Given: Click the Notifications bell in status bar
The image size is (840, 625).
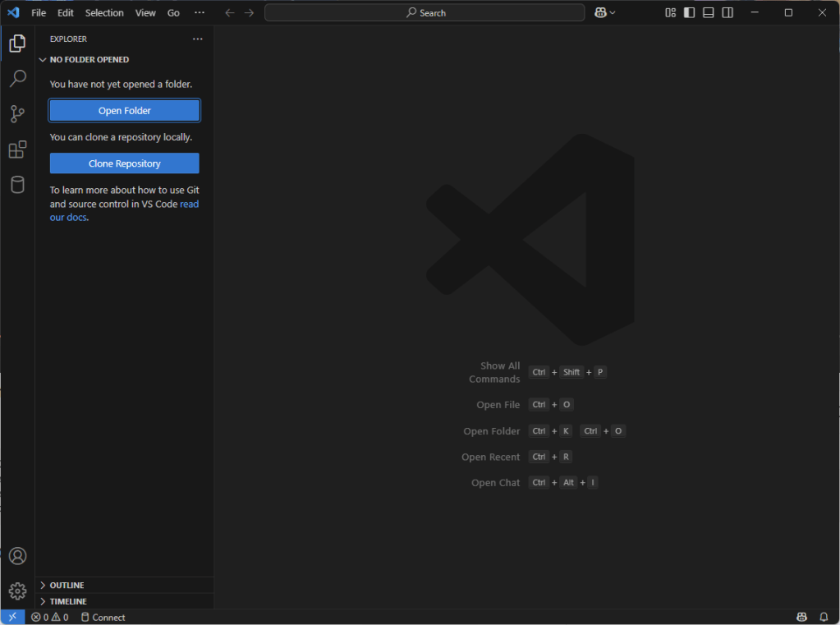Looking at the screenshot, I should point(824,617).
